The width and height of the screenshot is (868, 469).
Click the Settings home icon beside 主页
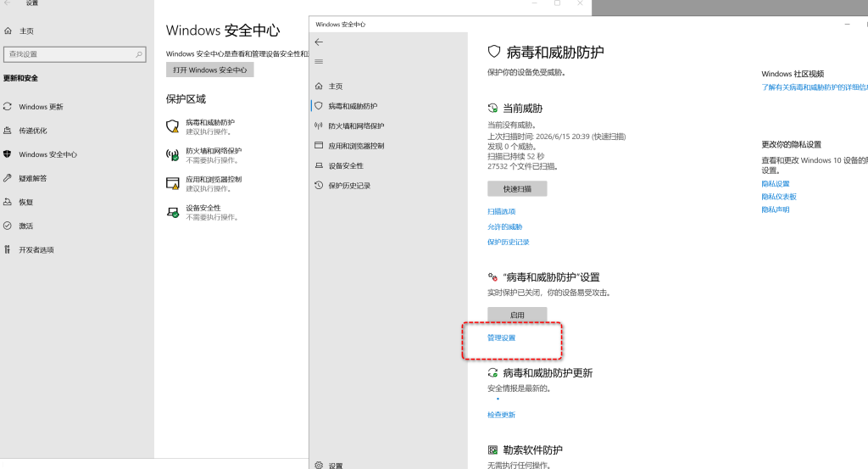tap(8, 31)
